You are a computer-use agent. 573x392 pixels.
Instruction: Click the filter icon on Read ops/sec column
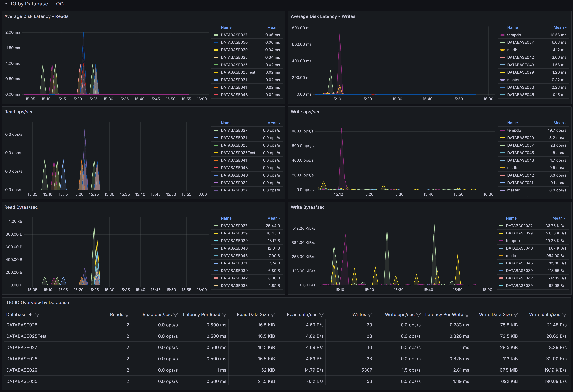[x=176, y=314]
